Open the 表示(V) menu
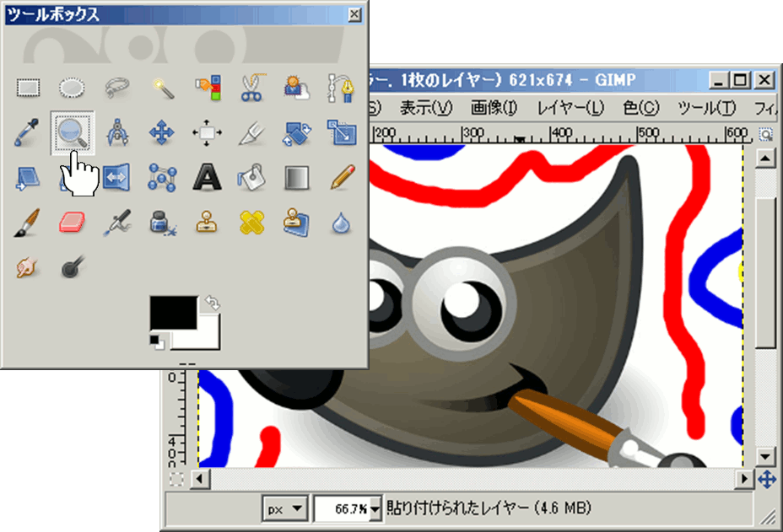783x532 pixels. [425, 108]
